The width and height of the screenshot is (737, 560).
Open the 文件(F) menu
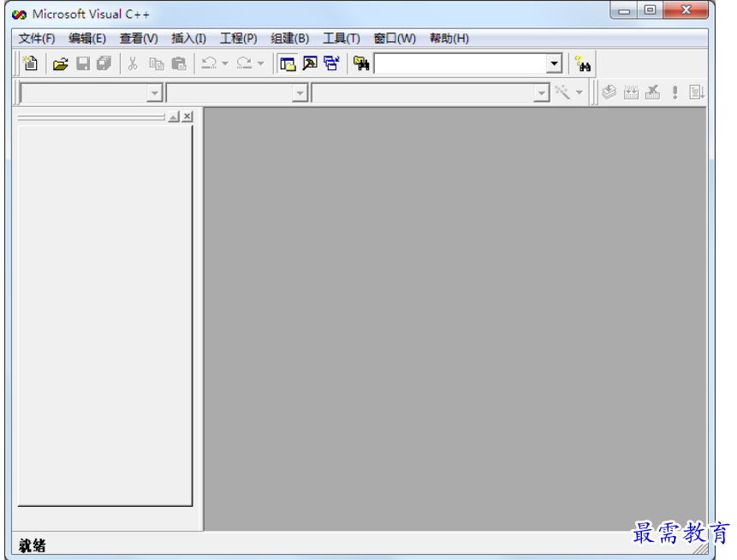[x=37, y=39]
